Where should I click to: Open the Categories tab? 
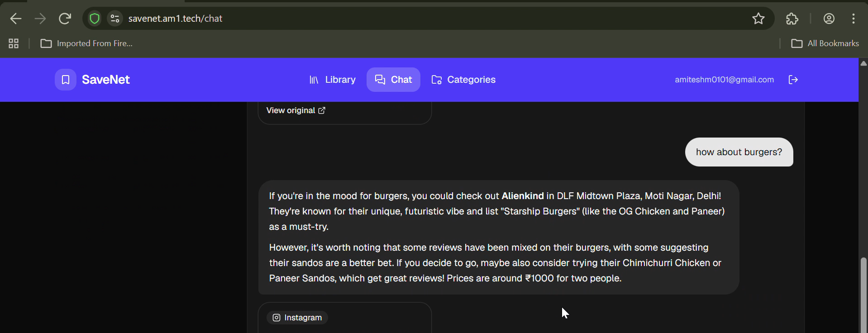point(463,80)
